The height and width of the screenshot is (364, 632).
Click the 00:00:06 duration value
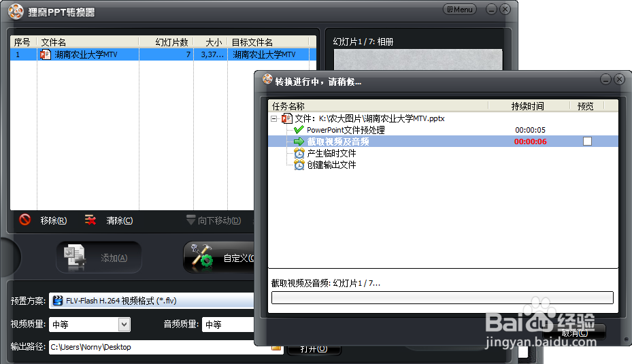tap(530, 142)
